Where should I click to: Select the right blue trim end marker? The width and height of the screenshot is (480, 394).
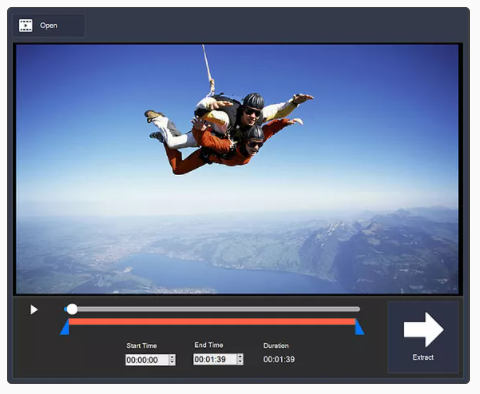click(x=359, y=327)
